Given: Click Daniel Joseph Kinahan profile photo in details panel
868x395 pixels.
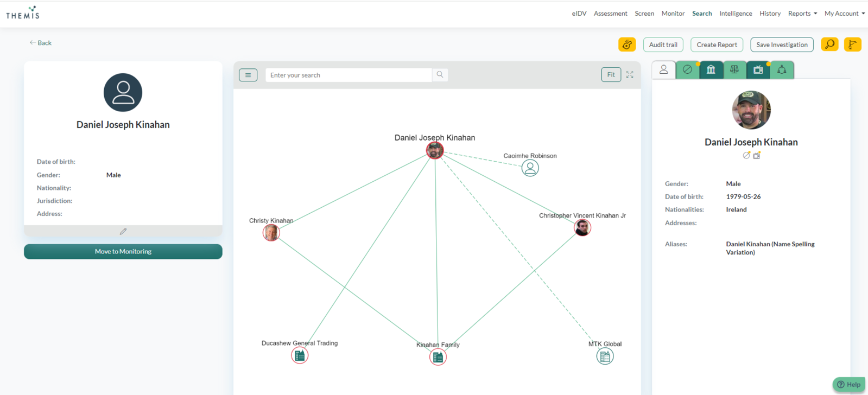Looking at the screenshot, I should pyautogui.click(x=751, y=110).
